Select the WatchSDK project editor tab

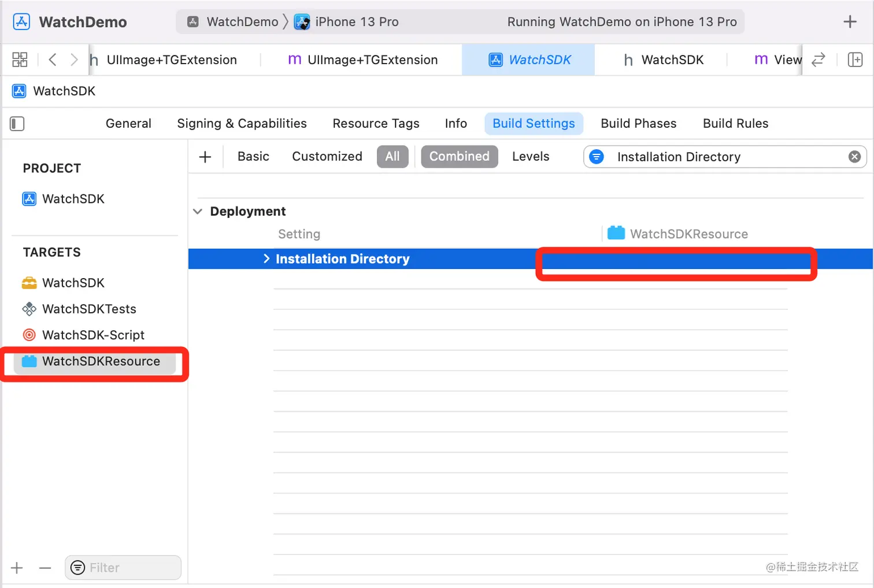coord(529,60)
